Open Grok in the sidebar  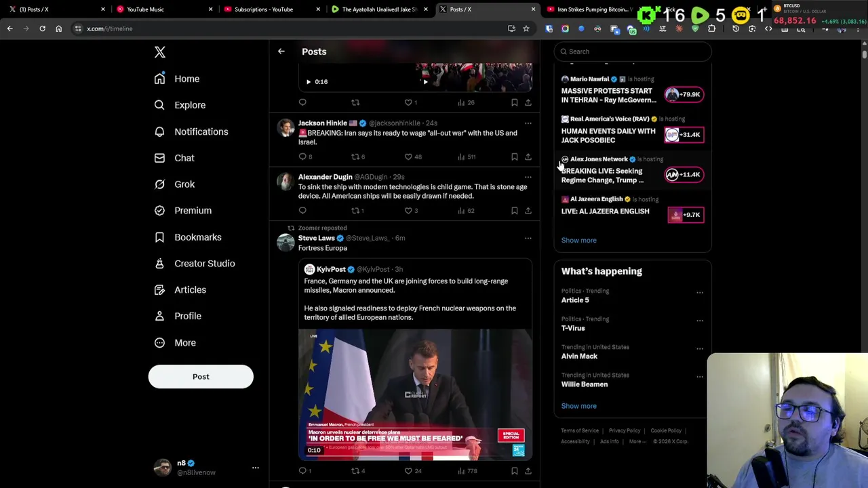(174, 184)
